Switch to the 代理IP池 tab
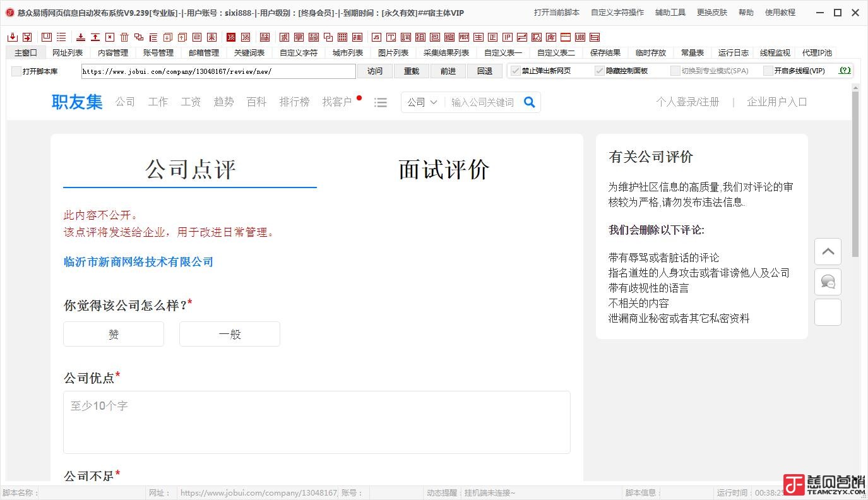Screen dimensions: 868x500 [x=817, y=53]
